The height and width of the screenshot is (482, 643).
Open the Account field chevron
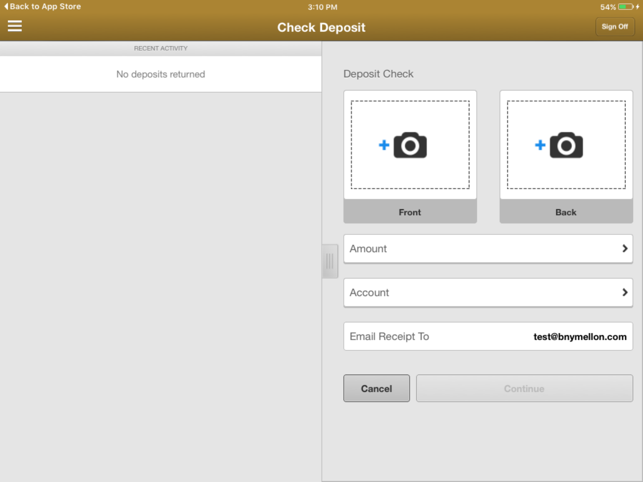tap(625, 292)
